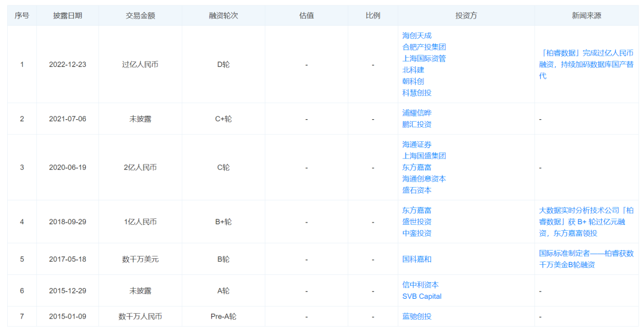Open the 北科建 investor page

pos(413,70)
